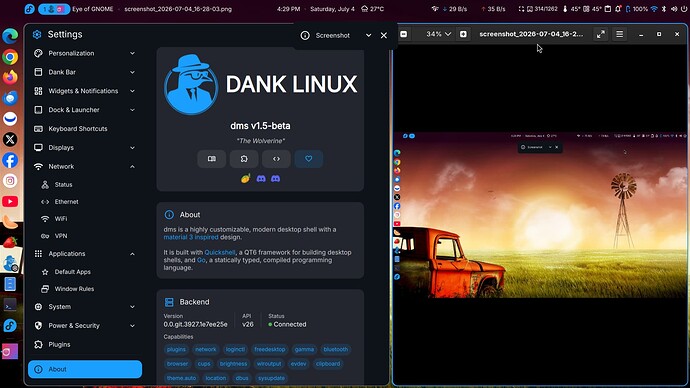The image size is (690, 388).
Task: Expand the Displays section
Action: [x=84, y=148]
